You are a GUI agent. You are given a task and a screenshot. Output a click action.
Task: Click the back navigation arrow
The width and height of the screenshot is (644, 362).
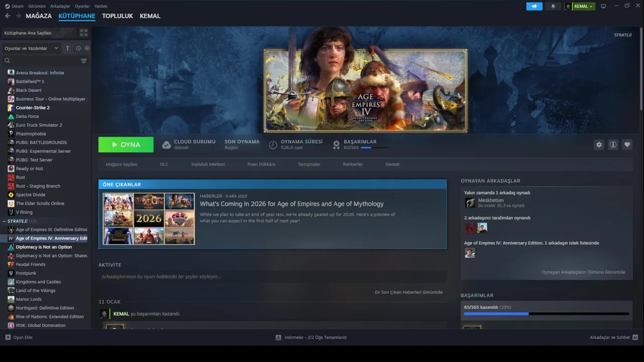[8, 16]
